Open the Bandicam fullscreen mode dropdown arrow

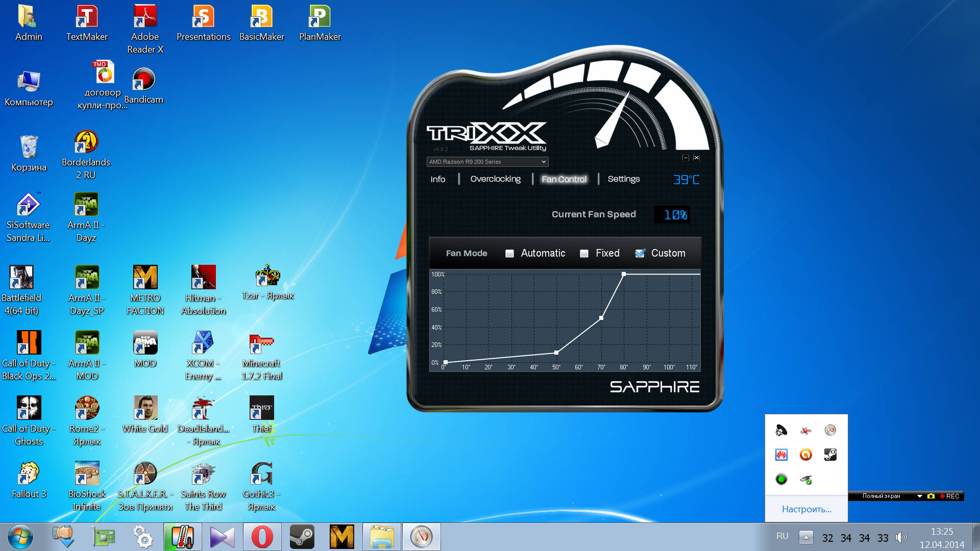(x=919, y=496)
